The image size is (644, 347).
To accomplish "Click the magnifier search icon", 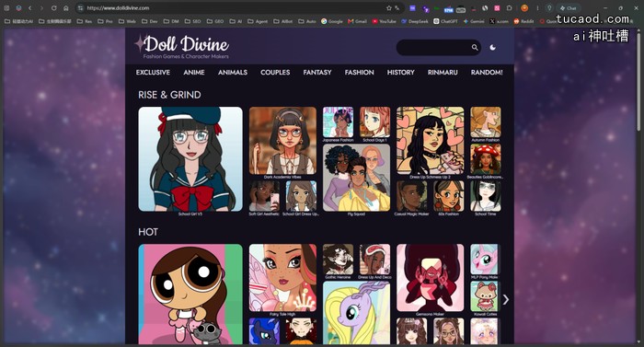I will point(475,47).
